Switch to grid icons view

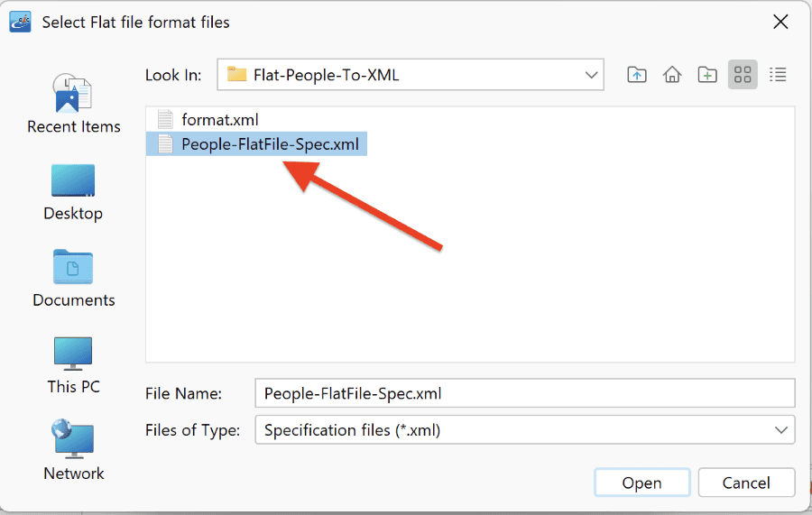coord(743,75)
